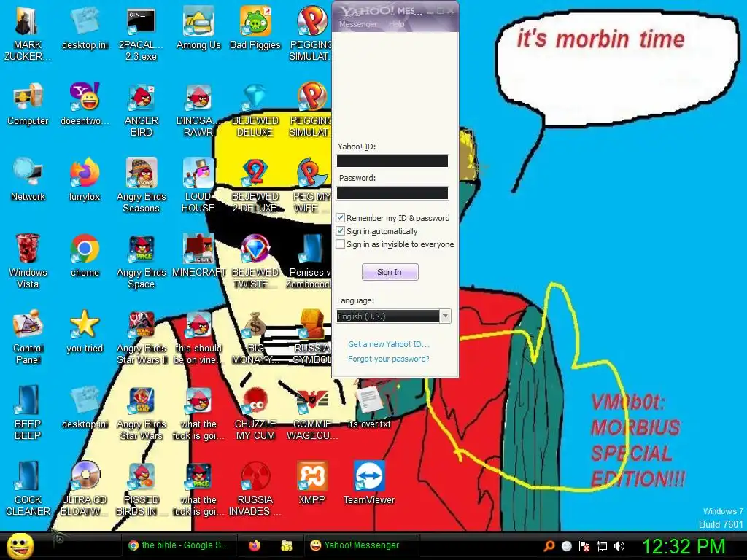The width and height of the screenshot is (747, 560).
Task: Open the Action Center flag tray icon
Action: click(x=584, y=546)
